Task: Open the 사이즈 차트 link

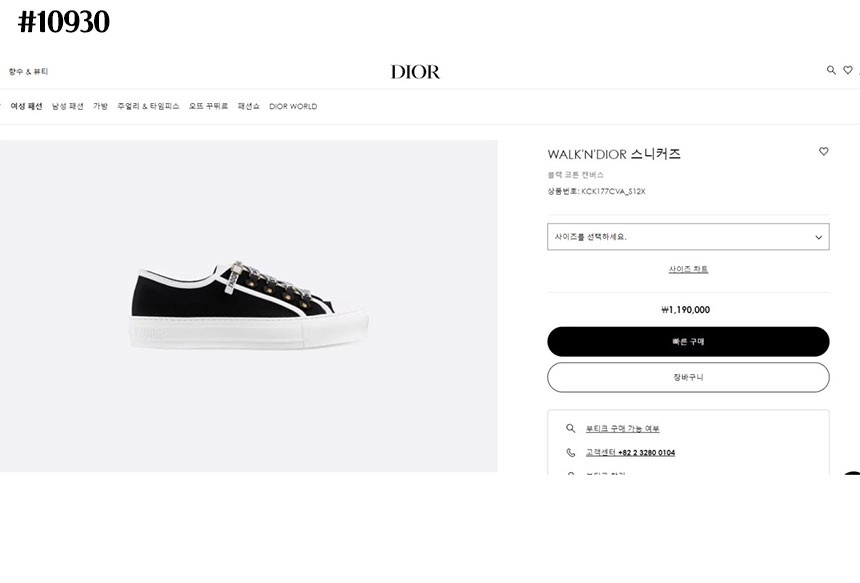Action: (x=688, y=269)
